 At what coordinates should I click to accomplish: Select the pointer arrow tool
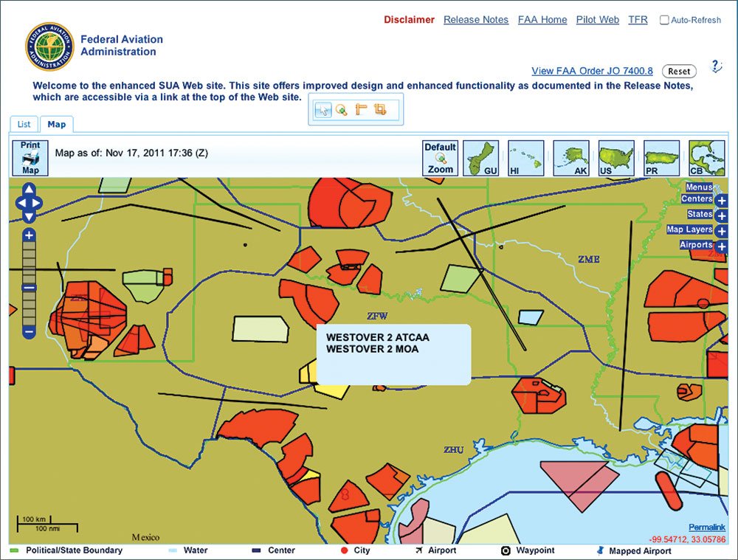coord(323,110)
